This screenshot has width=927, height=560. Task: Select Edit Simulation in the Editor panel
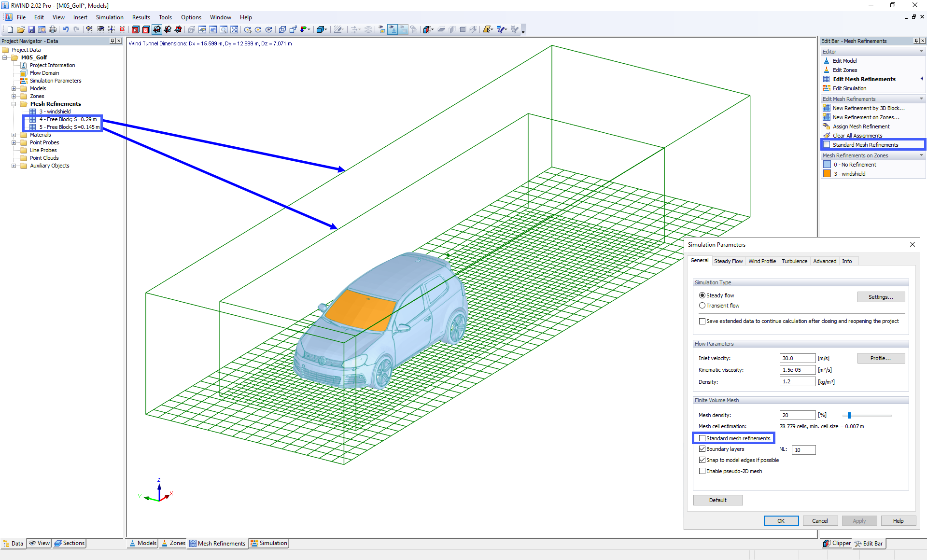[x=849, y=88]
